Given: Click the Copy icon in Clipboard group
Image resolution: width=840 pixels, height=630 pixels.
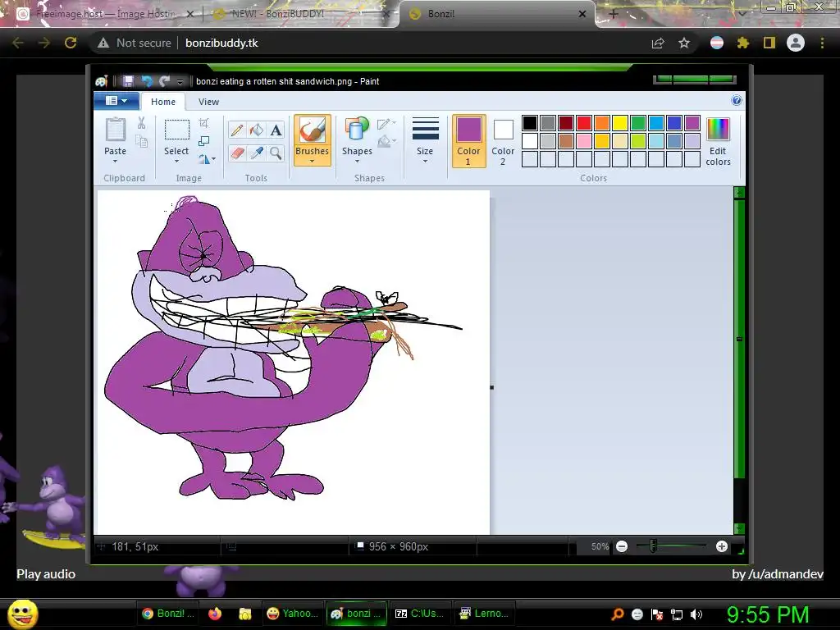Looking at the screenshot, I should coord(141,141).
